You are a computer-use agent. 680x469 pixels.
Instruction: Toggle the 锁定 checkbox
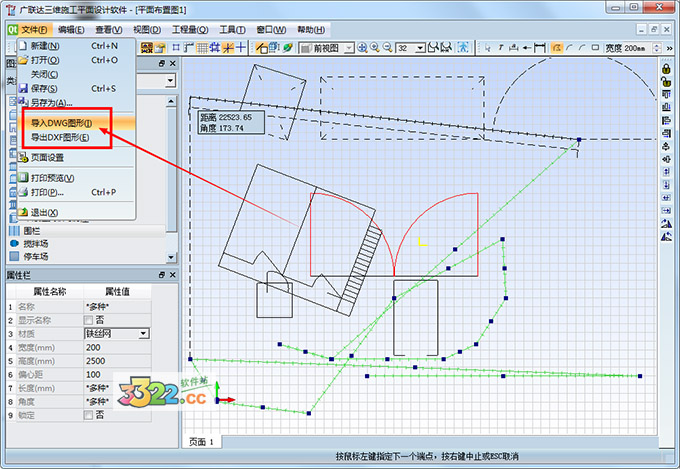(x=88, y=414)
